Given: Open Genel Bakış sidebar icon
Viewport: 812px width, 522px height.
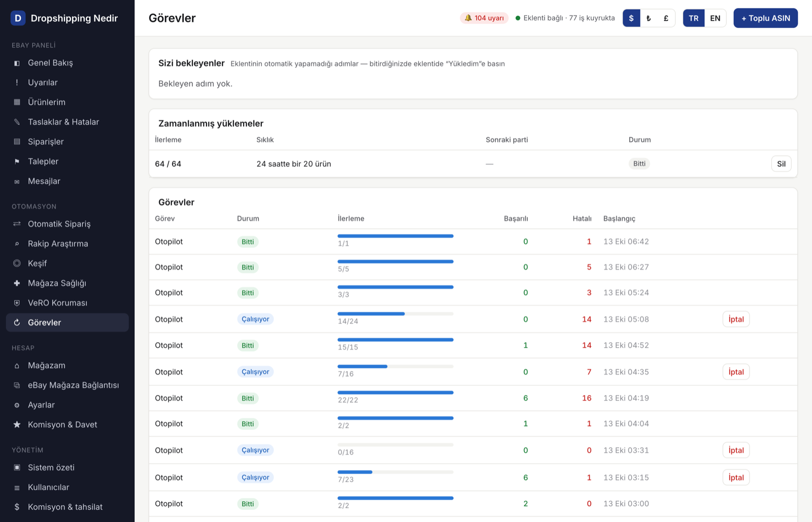Looking at the screenshot, I should point(17,63).
